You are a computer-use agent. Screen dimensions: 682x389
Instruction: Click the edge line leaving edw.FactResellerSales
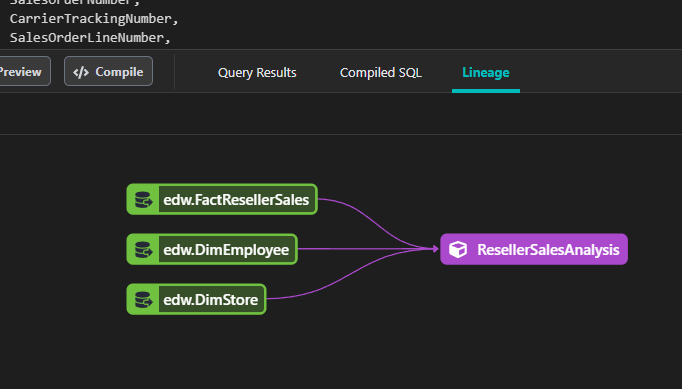click(373, 220)
